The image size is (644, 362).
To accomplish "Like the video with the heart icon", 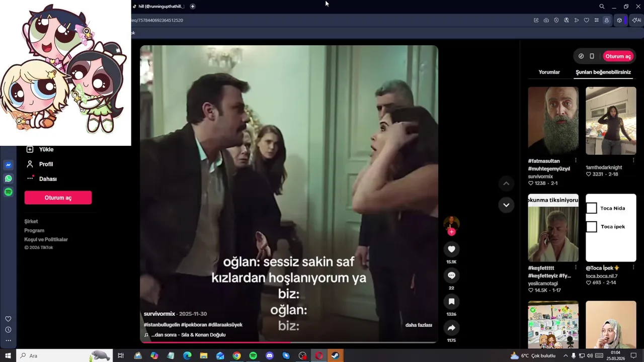I will (451, 249).
